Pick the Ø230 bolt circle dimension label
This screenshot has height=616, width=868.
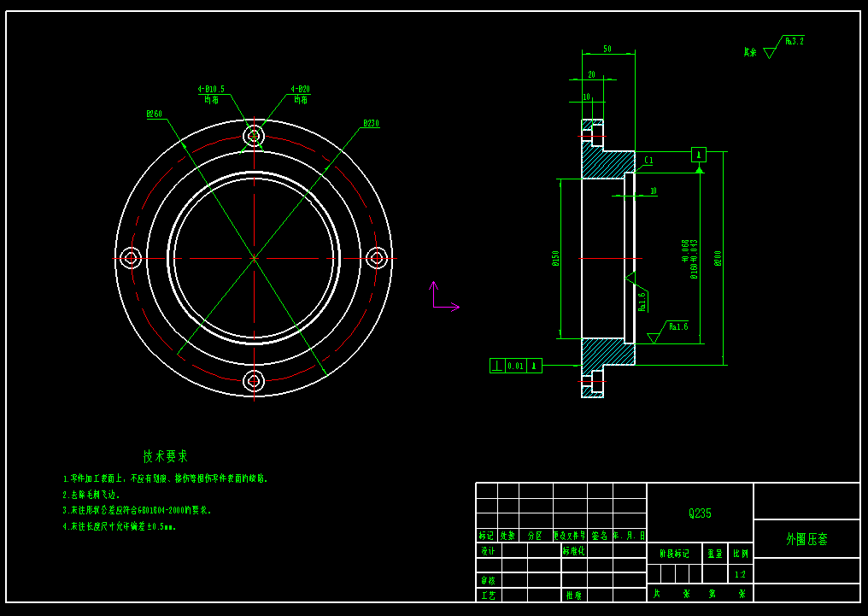372,123
